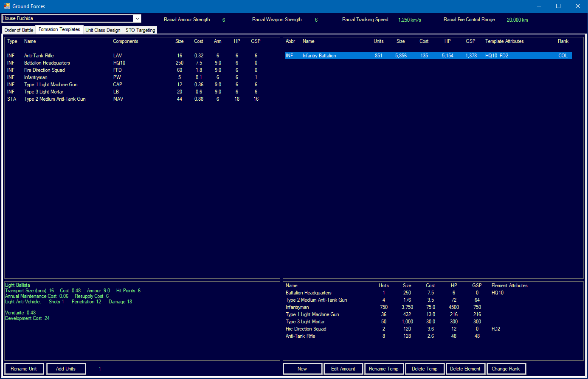Select Battalion Headquarters in the unit list
Screen dimensions: 588x379
tap(142, 63)
